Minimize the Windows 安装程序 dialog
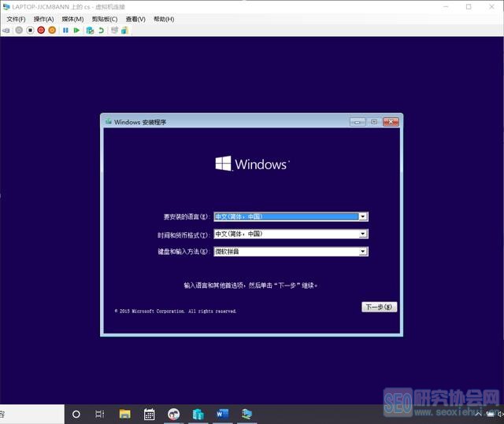This screenshot has height=424, width=504. click(x=358, y=122)
